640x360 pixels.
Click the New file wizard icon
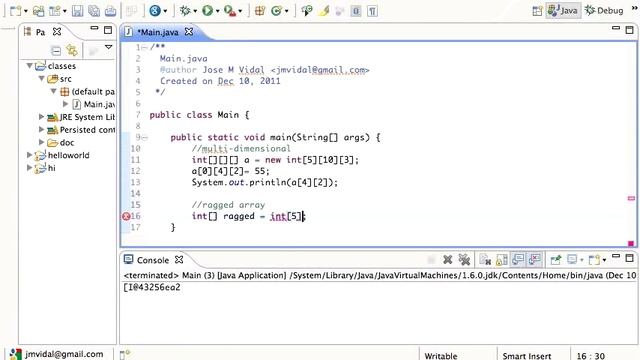[x=16, y=11]
